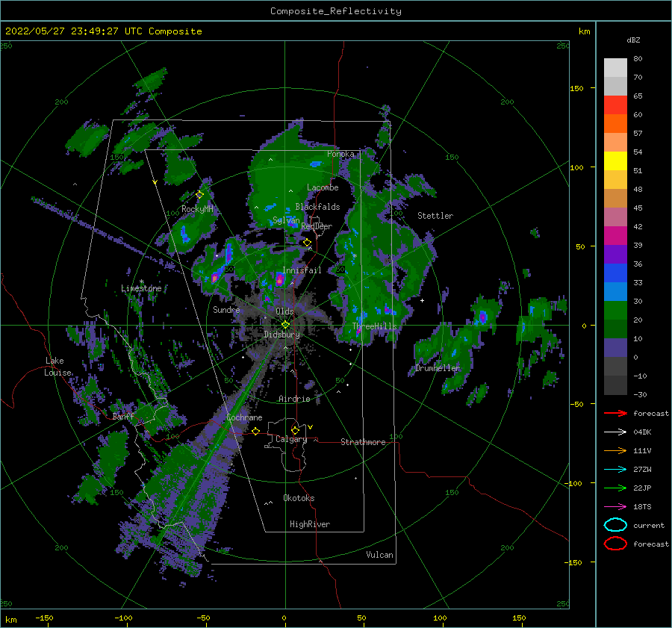
Task: Click the yellow diamond marker below RedDeer
Action: click(307, 243)
